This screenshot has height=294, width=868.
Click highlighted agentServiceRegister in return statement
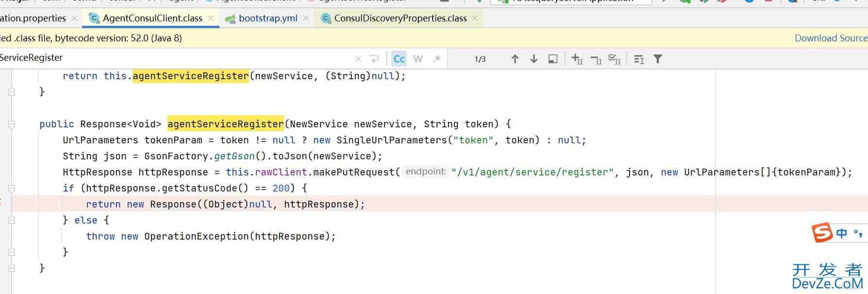[x=191, y=76]
